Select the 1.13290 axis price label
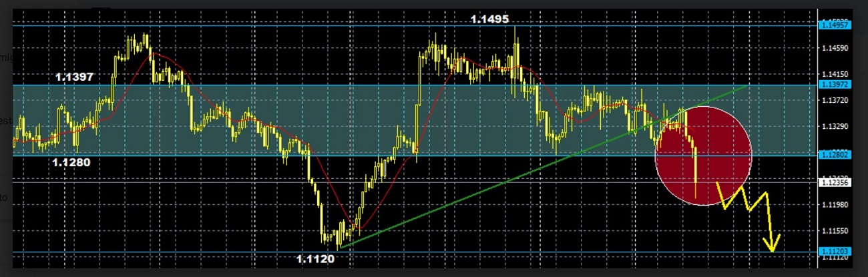 pos(833,126)
